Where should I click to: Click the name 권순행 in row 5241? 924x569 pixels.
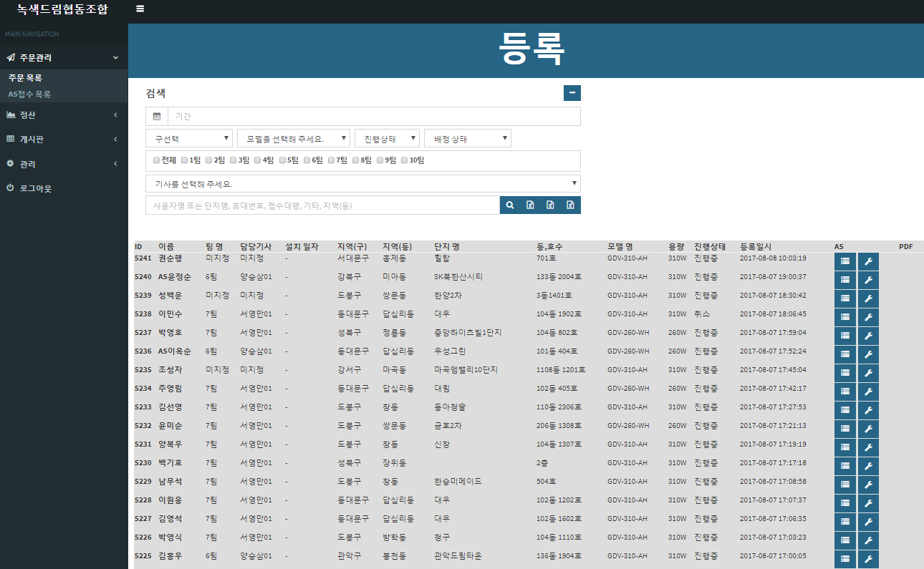pos(170,258)
